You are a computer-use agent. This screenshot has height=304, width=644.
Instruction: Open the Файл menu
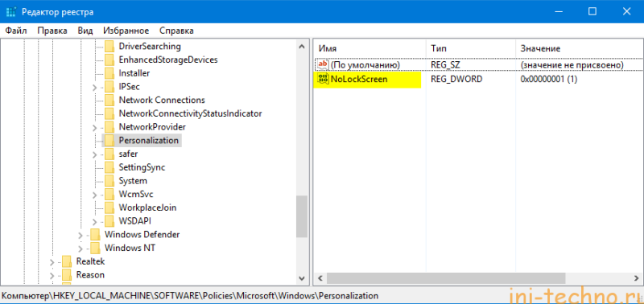pyautogui.click(x=16, y=31)
